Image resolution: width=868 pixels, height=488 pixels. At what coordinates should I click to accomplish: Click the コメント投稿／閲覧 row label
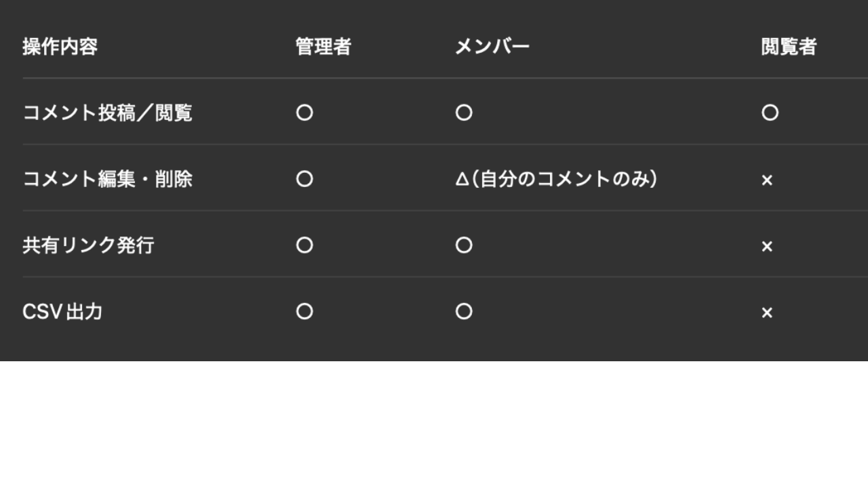[x=107, y=113]
